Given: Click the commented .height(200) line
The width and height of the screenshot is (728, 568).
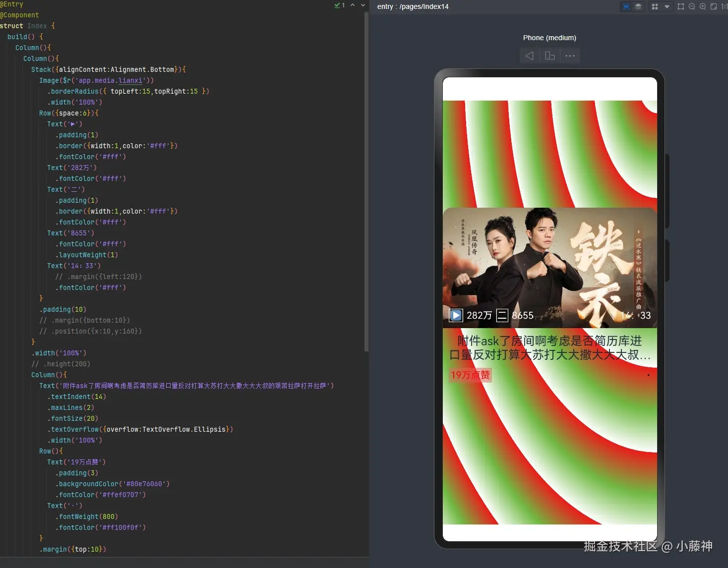Looking at the screenshot, I should pyautogui.click(x=61, y=364).
